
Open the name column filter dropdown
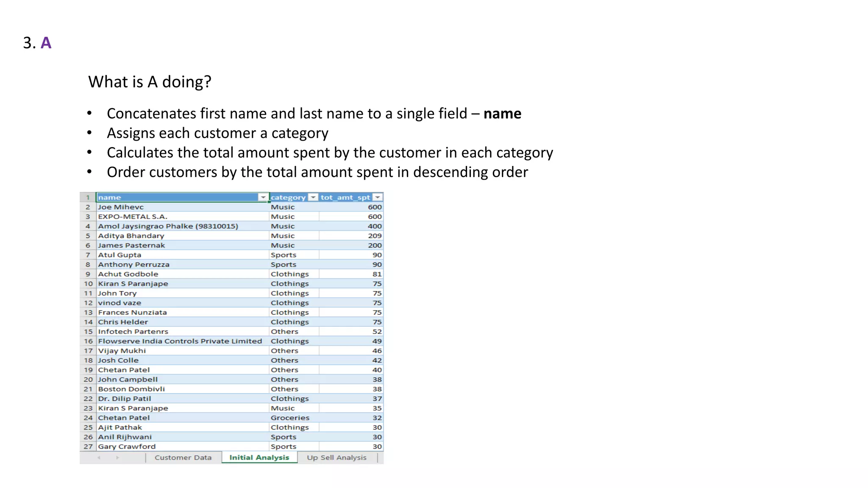click(x=263, y=197)
